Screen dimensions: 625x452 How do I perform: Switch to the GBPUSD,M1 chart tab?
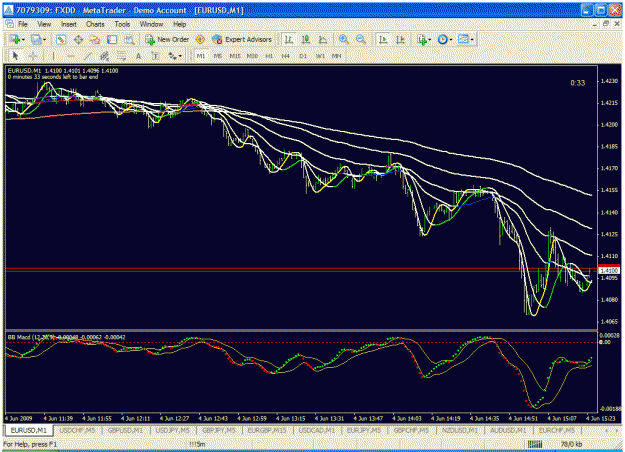coord(125,430)
